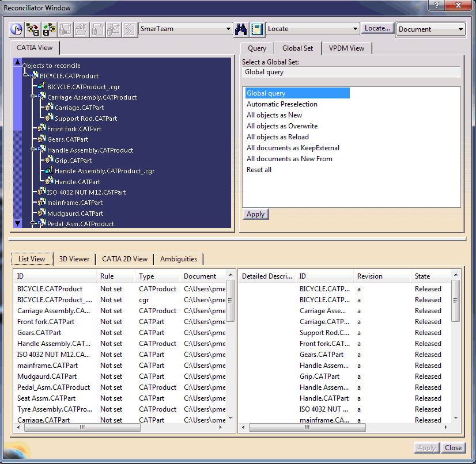Click the mainframe.CATPart part icon in tree
The width and height of the screenshot is (476, 464).
(x=41, y=203)
